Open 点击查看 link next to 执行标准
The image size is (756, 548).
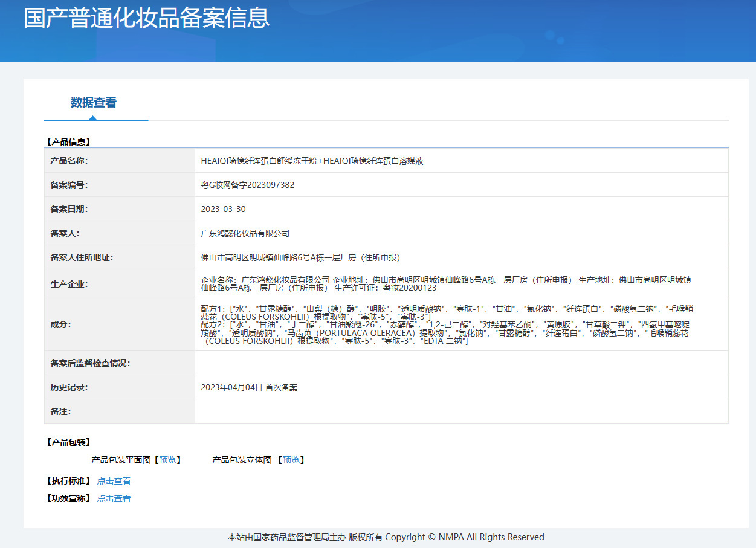(114, 481)
